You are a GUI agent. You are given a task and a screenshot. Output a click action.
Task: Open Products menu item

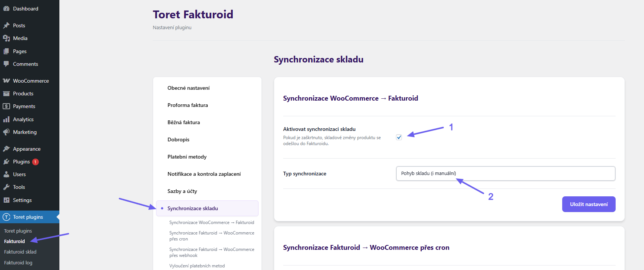point(30,93)
